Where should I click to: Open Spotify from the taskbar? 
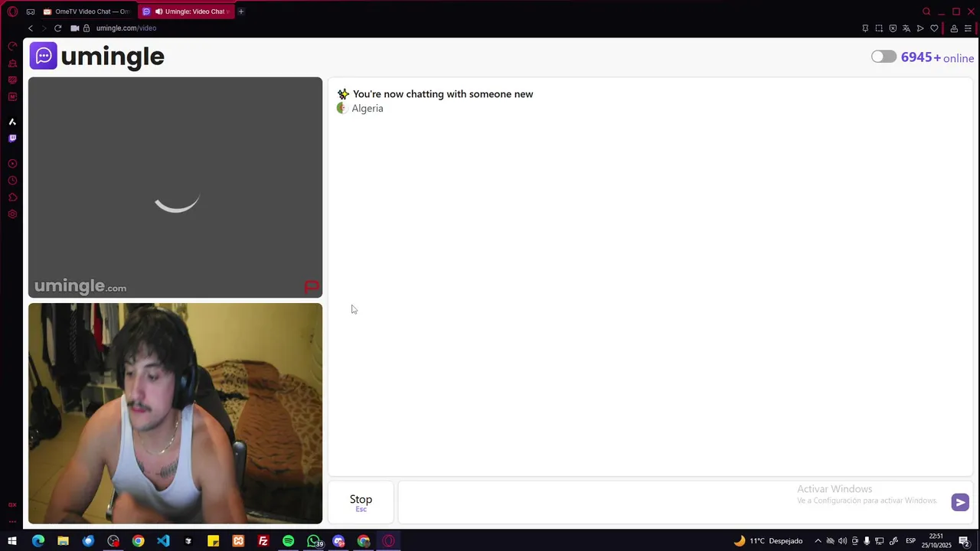click(288, 541)
